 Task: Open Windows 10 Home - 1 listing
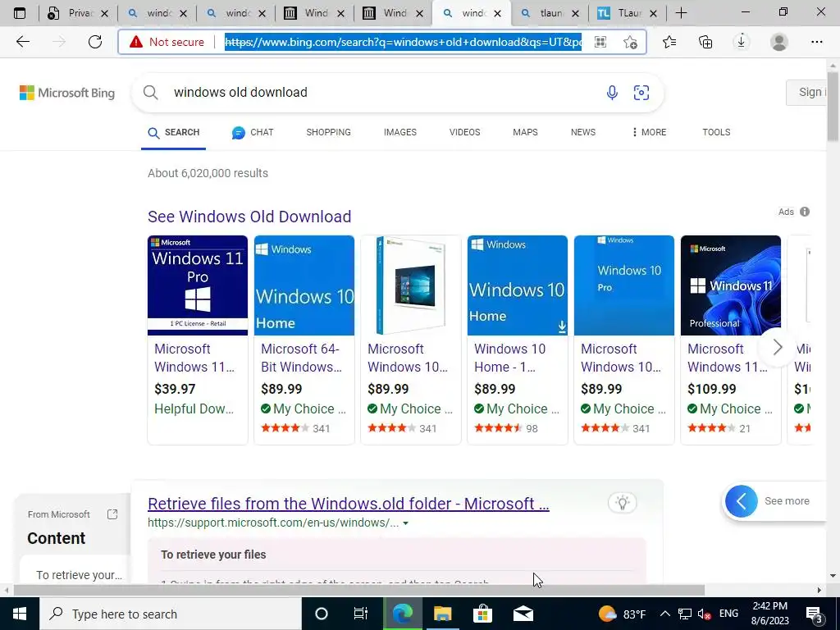[509, 358]
